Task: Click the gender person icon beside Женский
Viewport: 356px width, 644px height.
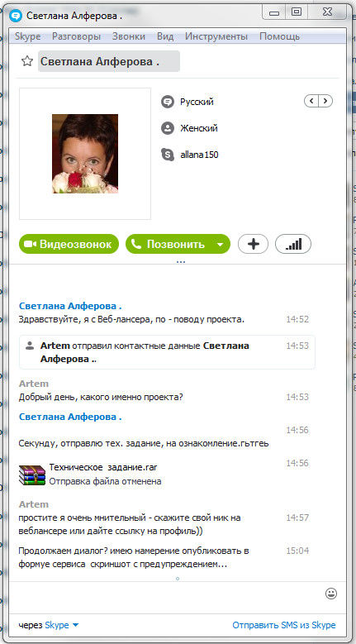Action: (168, 128)
